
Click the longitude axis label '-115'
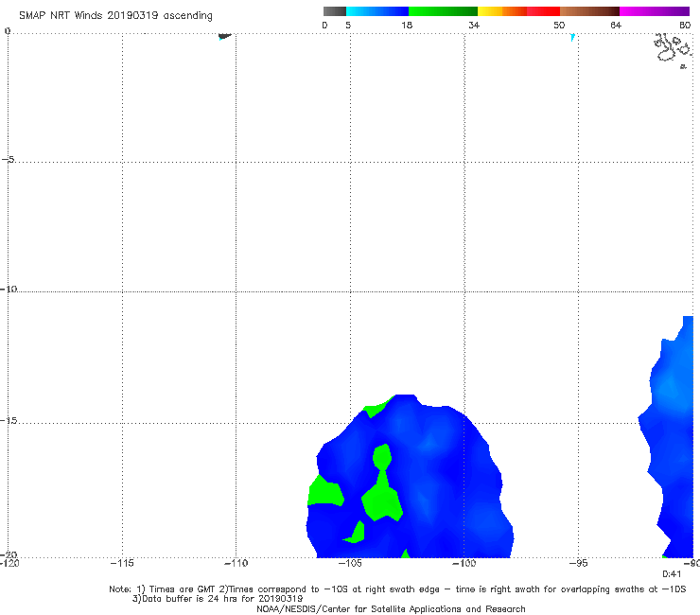click(x=122, y=563)
